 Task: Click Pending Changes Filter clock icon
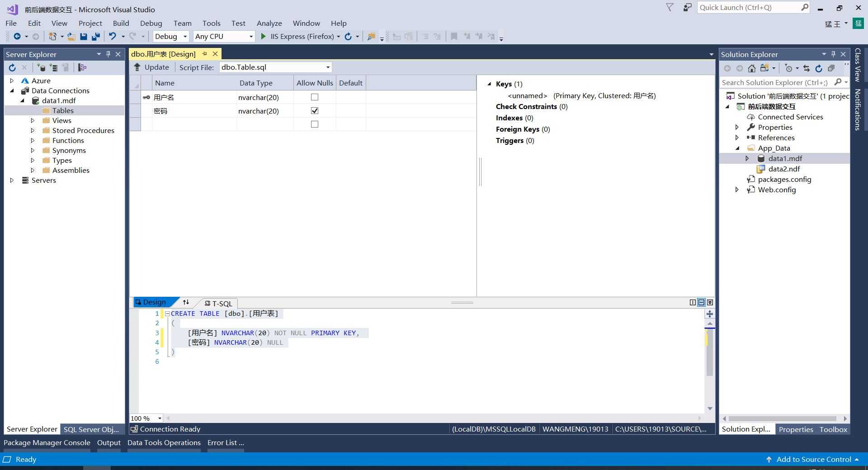tap(789, 68)
